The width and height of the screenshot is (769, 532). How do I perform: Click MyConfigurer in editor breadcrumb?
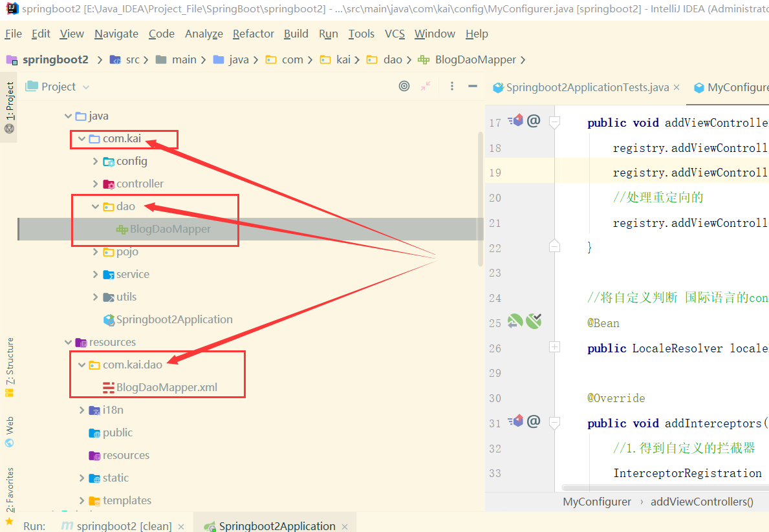[597, 502]
